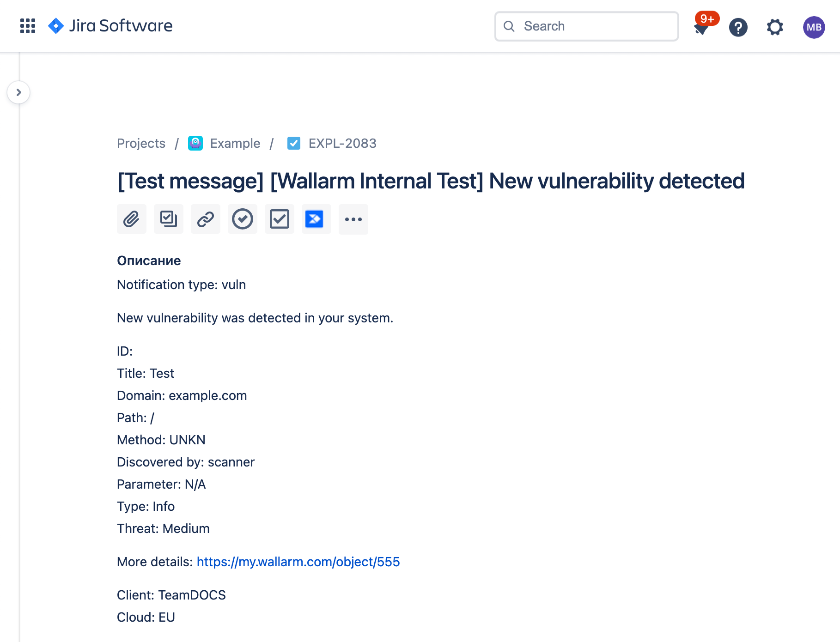Click the Example project monster avatar

(195, 143)
